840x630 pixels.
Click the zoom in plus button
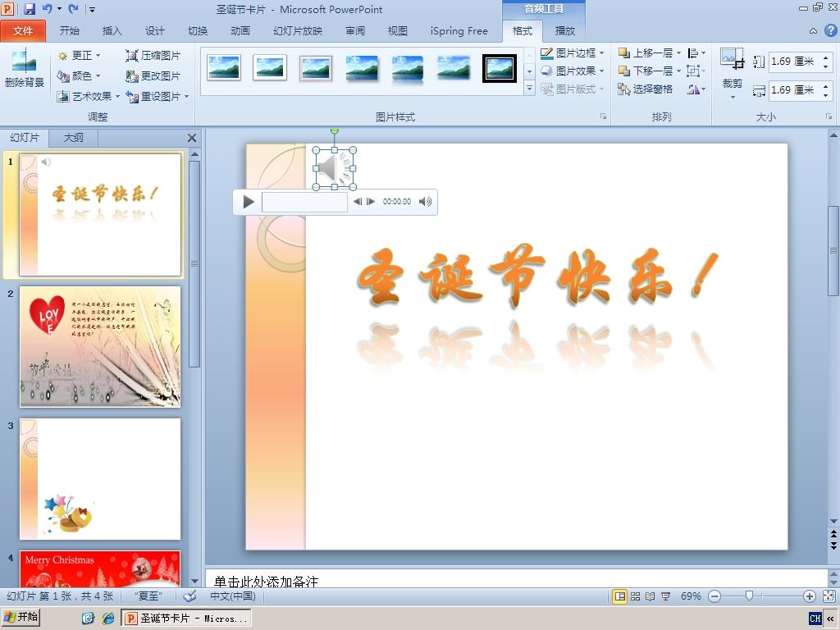tap(810, 596)
